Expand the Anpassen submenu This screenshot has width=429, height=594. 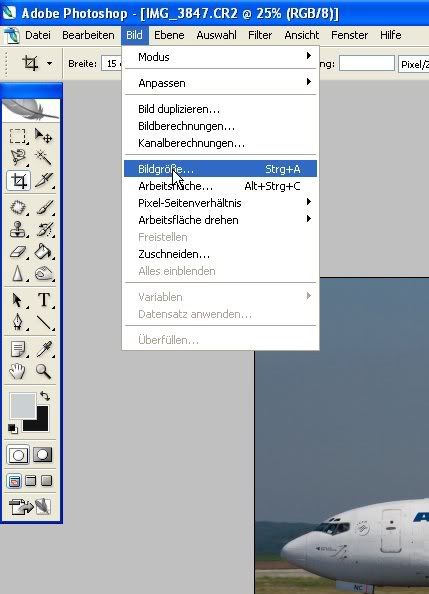(x=221, y=83)
